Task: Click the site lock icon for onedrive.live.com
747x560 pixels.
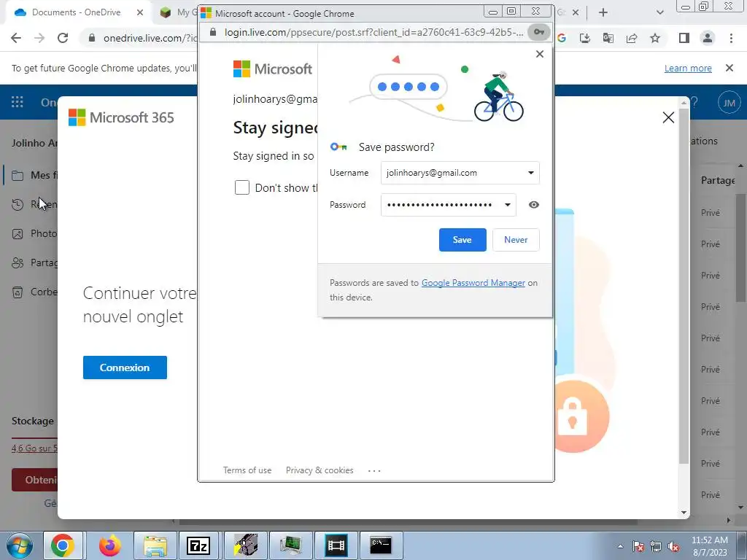Action: pyautogui.click(x=92, y=38)
